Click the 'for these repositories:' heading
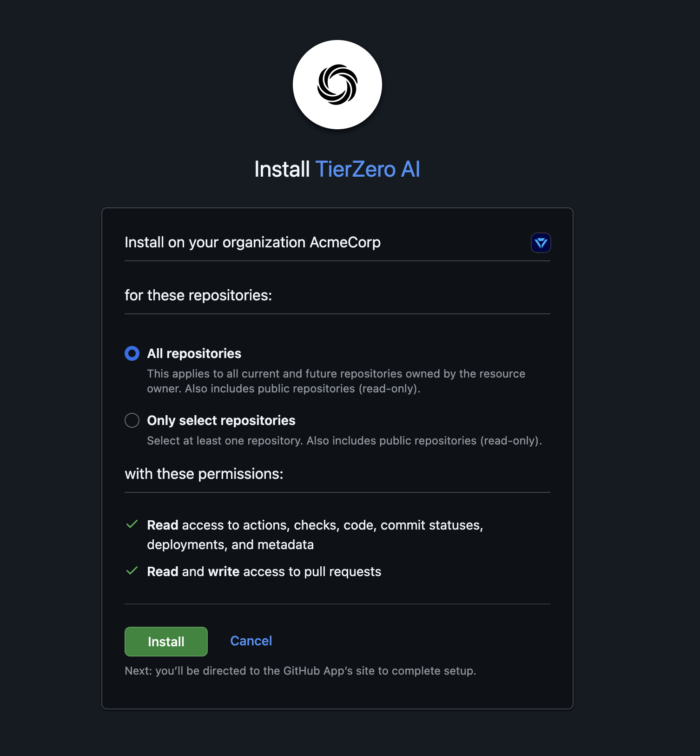 [x=199, y=295]
